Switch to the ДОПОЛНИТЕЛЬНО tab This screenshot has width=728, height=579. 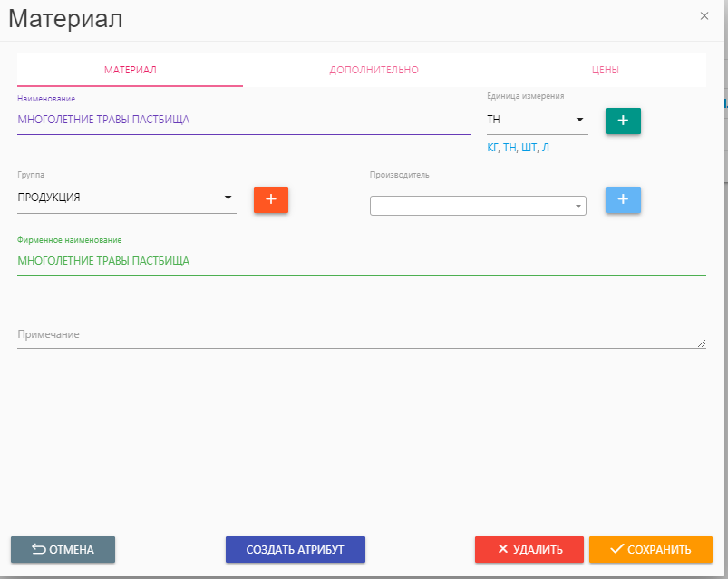374,70
